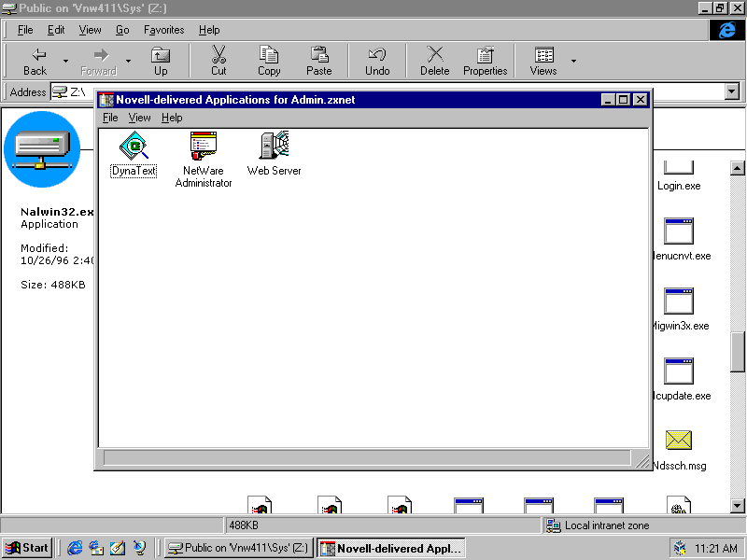Open the DynaText application icon
747x560 pixels.
[x=134, y=147]
